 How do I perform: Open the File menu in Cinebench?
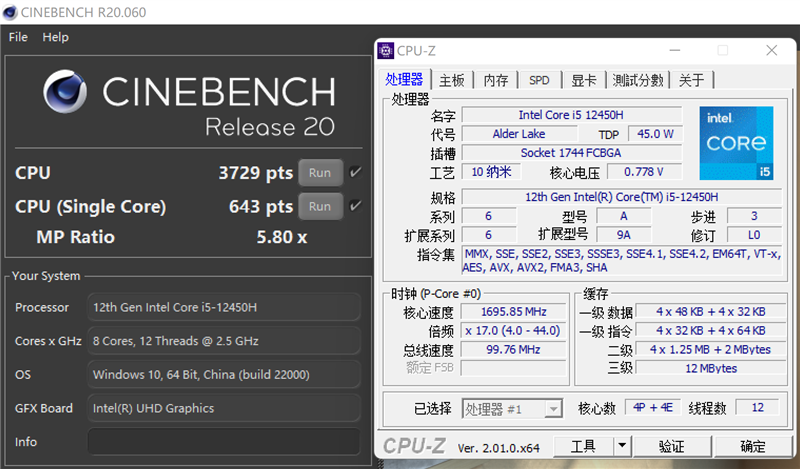point(18,37)
